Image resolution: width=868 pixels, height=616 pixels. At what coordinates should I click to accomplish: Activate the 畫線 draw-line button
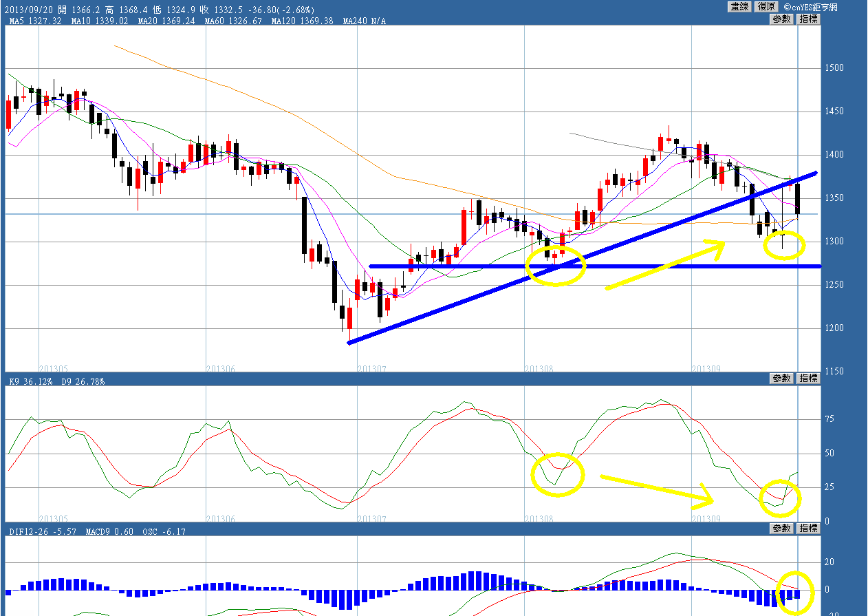pyautogui.click(x=739, y=6)
